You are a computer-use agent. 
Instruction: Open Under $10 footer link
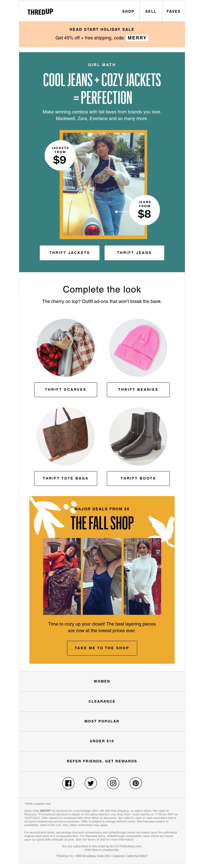pos(102,741)
